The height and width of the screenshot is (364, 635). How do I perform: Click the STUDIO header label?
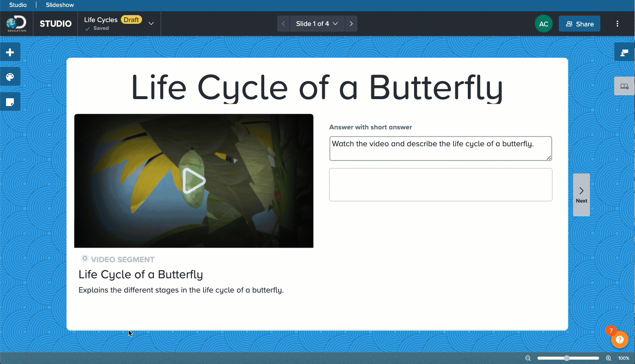[55, 24]
